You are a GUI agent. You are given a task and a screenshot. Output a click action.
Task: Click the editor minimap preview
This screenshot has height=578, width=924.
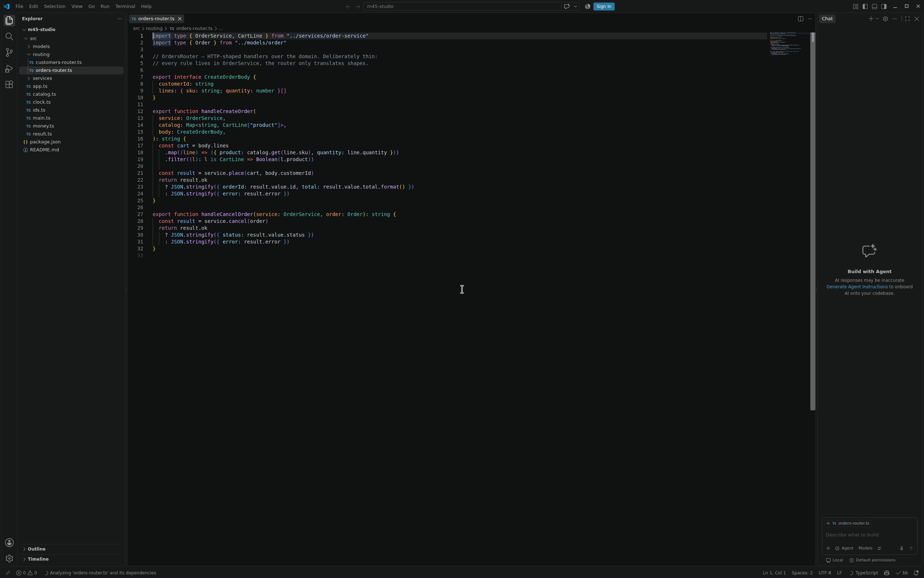789,44
